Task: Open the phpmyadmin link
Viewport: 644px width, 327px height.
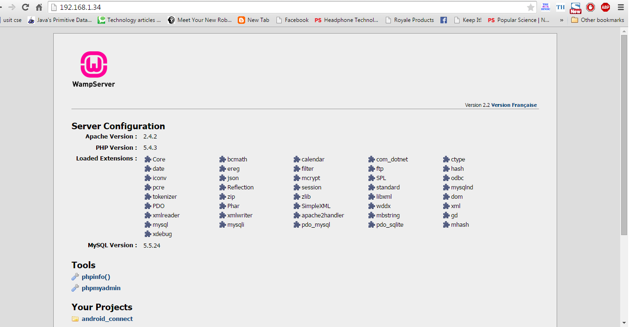Action: pyautogui.click(x=101, y=288)
